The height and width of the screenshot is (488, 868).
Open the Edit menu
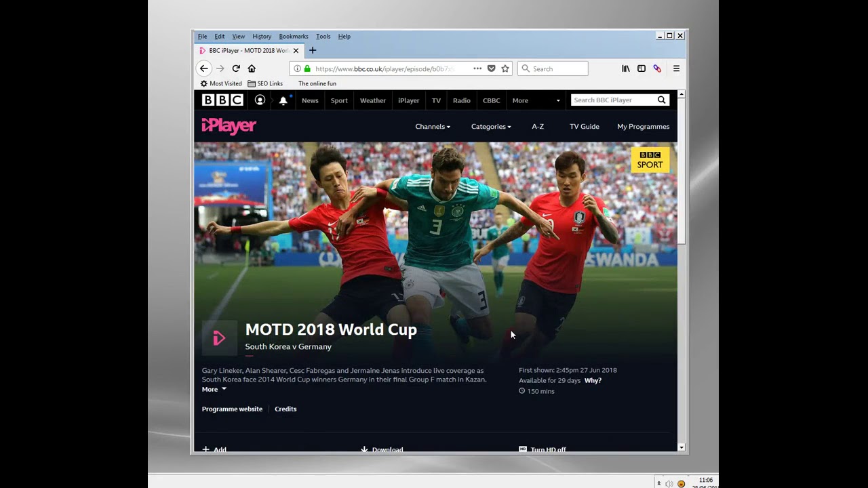coord(220,36)
